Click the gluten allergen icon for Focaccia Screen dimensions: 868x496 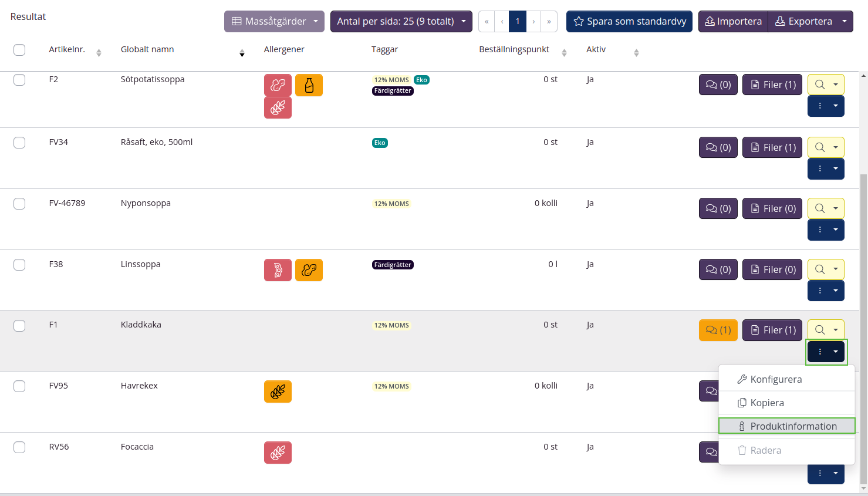coord(278,453)
